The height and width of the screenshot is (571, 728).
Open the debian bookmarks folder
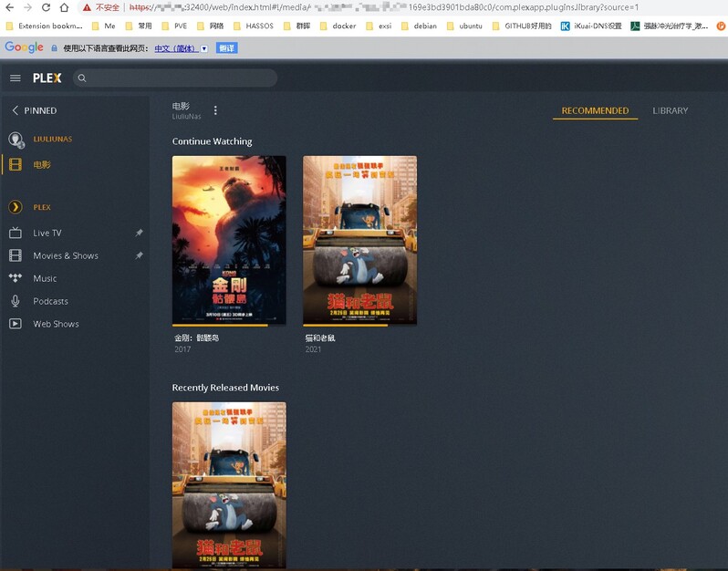[x=419, y=26]
